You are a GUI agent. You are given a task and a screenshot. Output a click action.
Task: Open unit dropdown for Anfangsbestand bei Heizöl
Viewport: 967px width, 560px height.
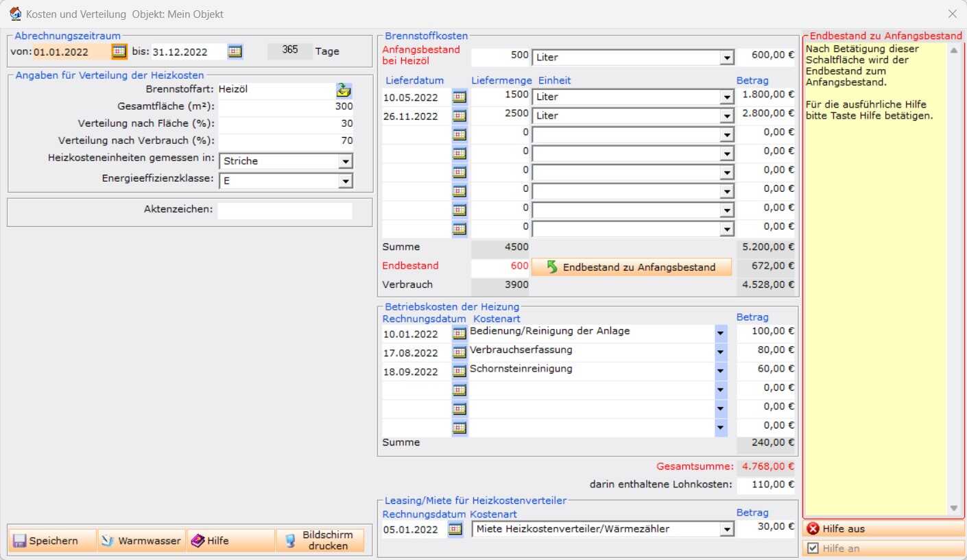(727, 58)
